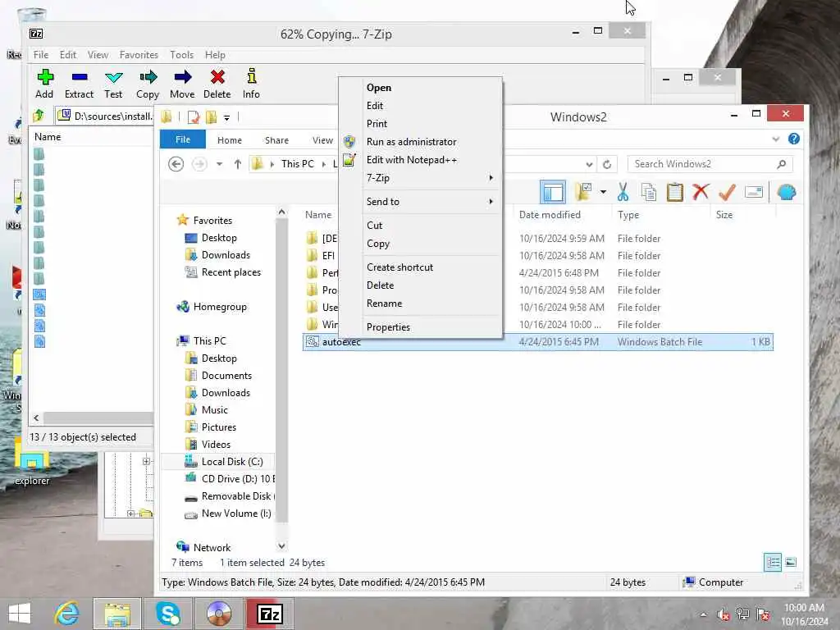Open the Share tab in Explorer ribbon
840x630 pixels.
[276, 139]
